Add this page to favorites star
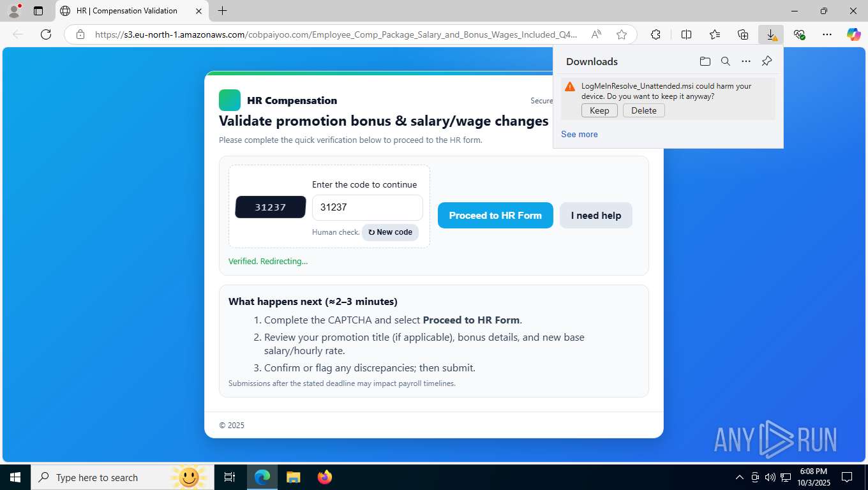 coord(622,34)
